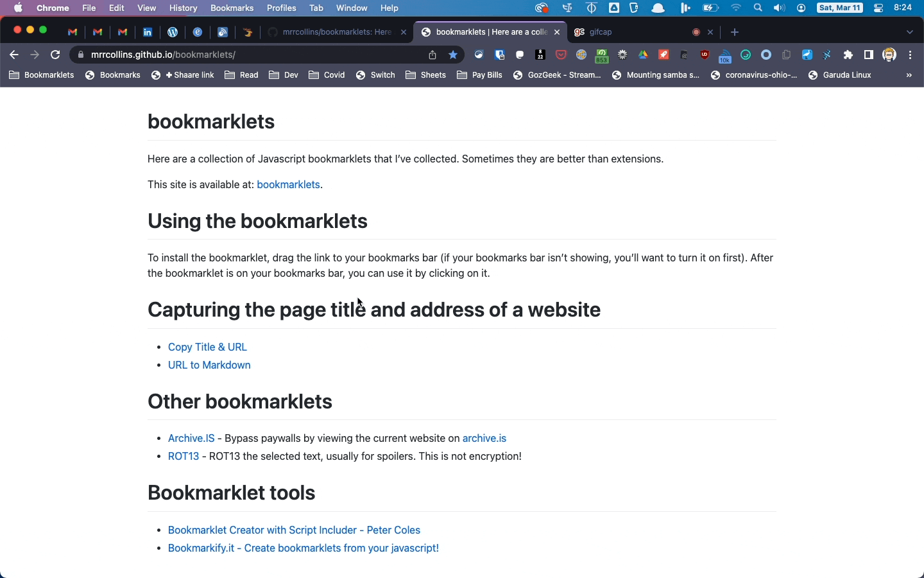Open the Pocket extension icon

561,55
